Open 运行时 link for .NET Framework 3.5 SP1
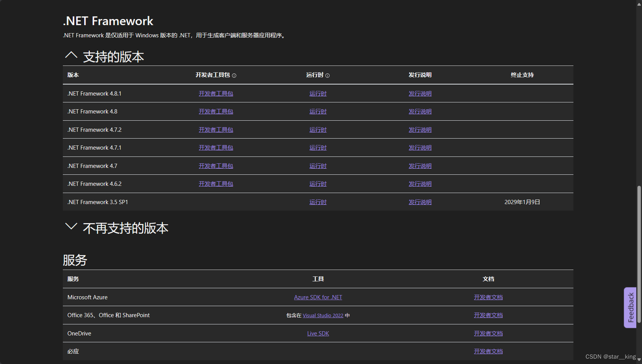 (x=318, y=202)
